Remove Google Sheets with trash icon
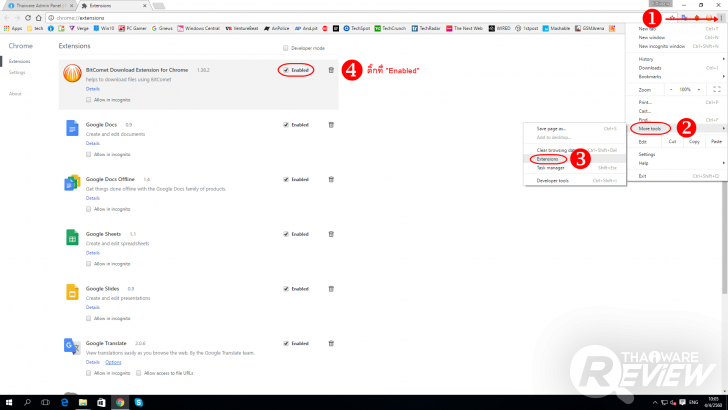The width and height of the screenshot is (728, 410). [x=331, y=234]
